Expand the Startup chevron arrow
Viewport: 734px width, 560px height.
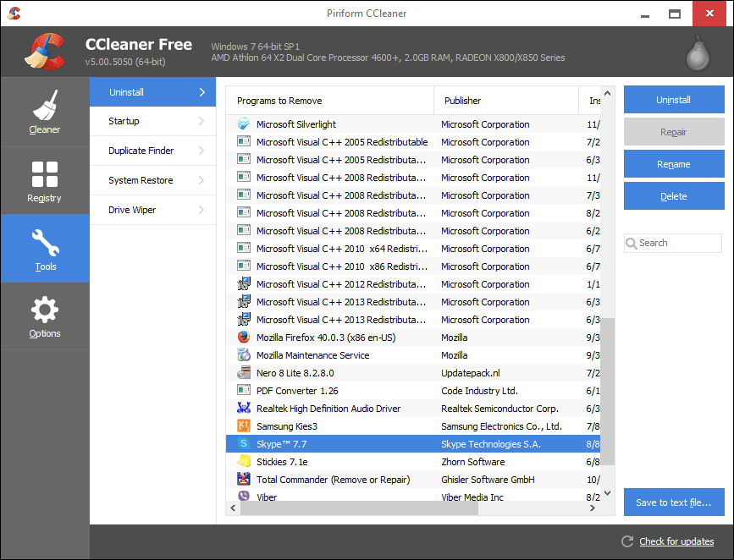pos(201,121)
